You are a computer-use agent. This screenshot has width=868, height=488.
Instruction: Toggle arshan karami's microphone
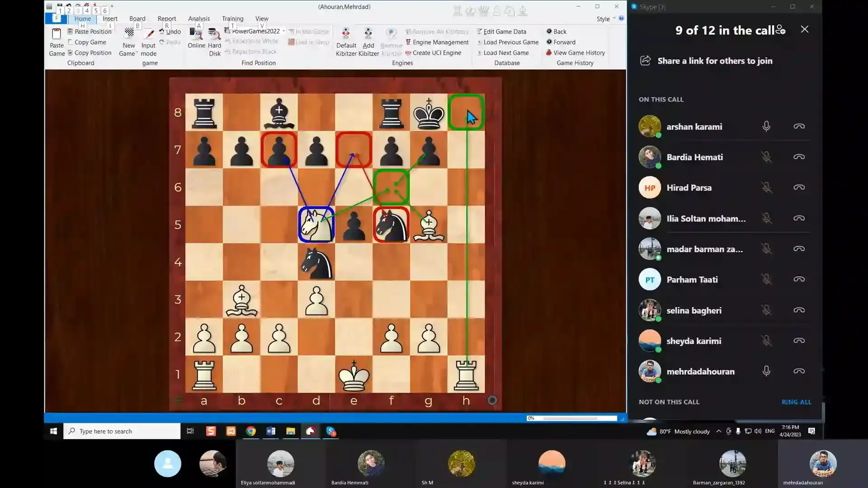[766, 127]
